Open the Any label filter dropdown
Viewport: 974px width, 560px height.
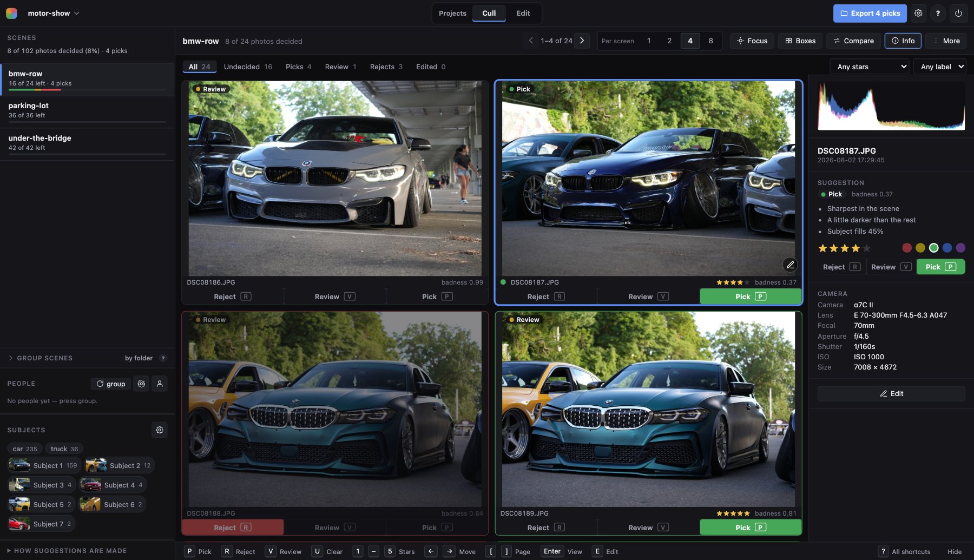pos(940,67)
